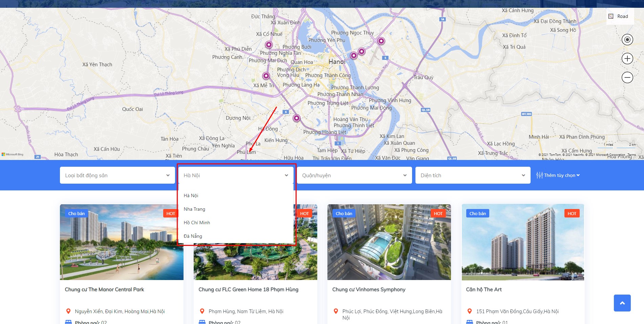Click the filter sliders icon beside Thêm tùy chọn
This screenshot has height=324, width=644.
(539, 175)
